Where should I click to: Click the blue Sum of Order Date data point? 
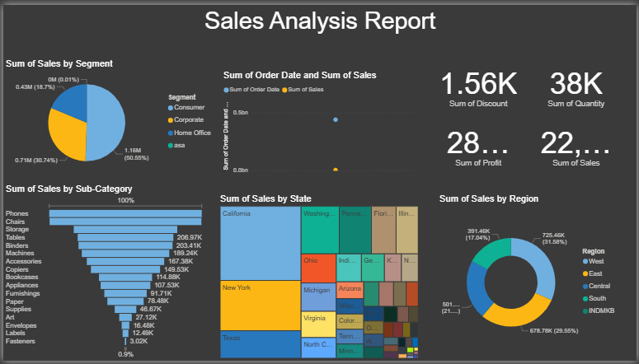click(335, 119)
